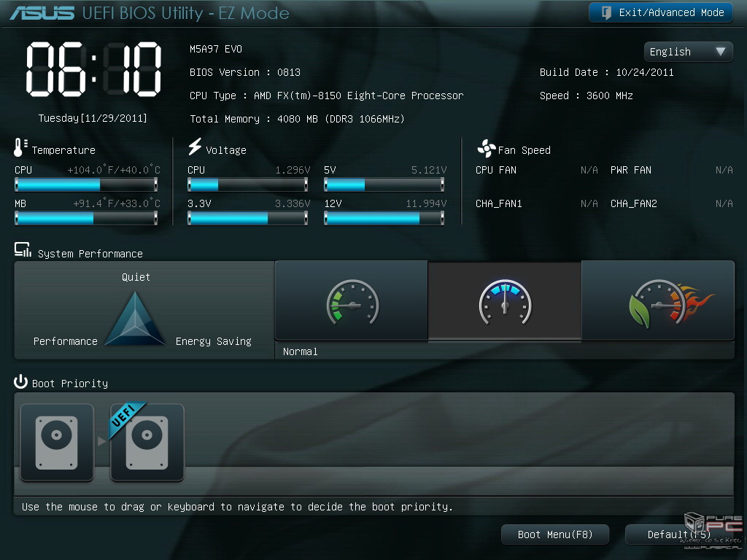This screenshot has width=747, height=560.
Task: Click the 06:10 clock display
Action: pyautogui.click(x=93, y=69)
